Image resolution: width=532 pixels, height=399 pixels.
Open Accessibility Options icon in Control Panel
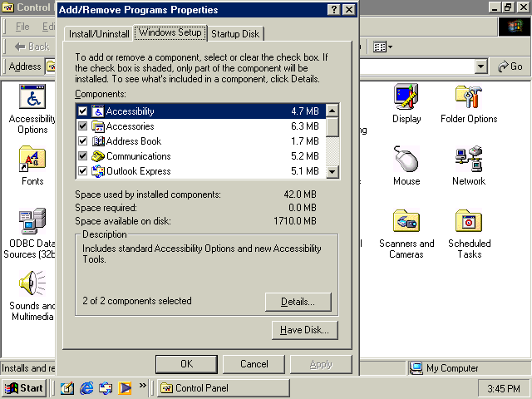(32, 99)
